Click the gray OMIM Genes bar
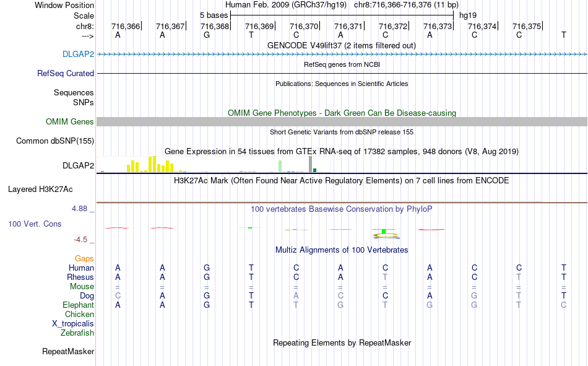The width and height of the screenshot is (588, 366). [x=342, y=121]
